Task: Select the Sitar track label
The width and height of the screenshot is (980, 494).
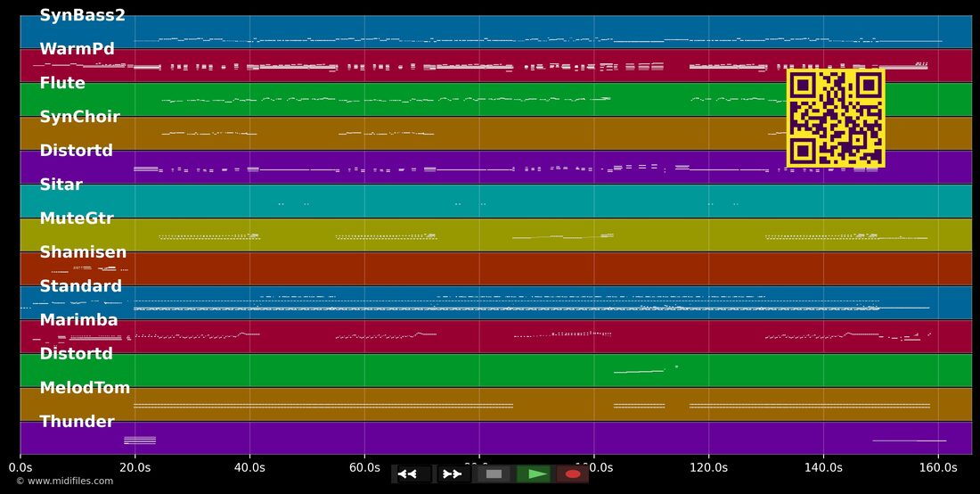Action: tap(61, 185)
